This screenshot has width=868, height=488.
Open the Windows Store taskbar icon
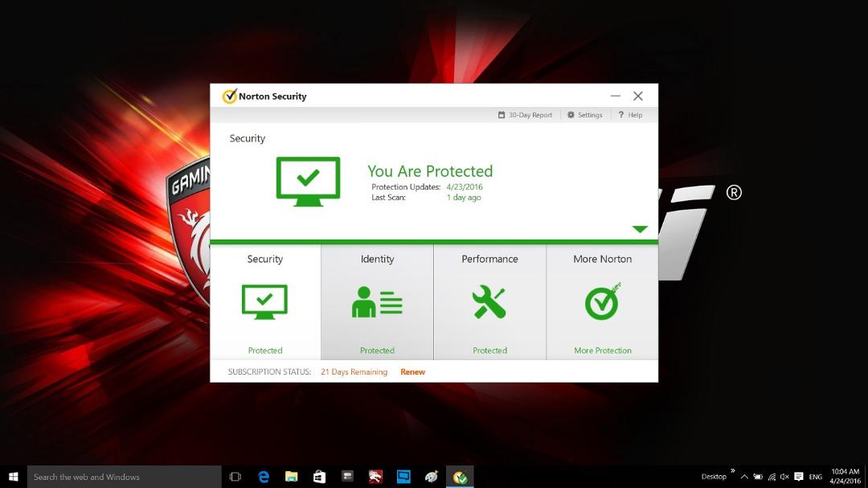[x=319, y=477]
